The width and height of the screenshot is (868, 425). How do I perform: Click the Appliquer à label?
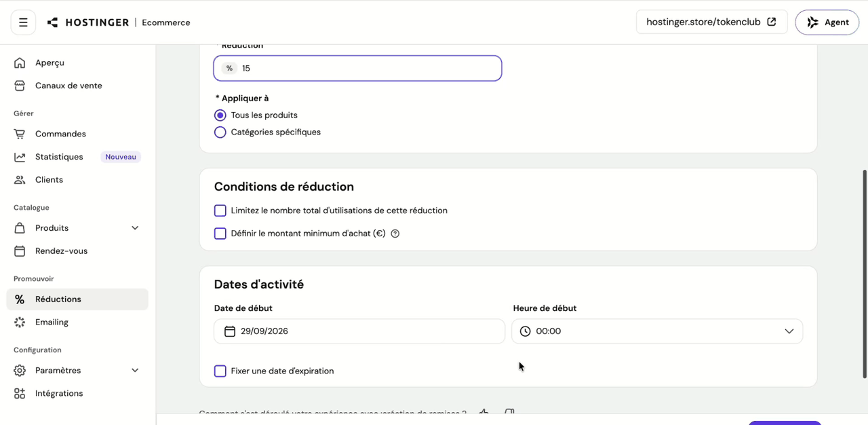tap(242, 98)
